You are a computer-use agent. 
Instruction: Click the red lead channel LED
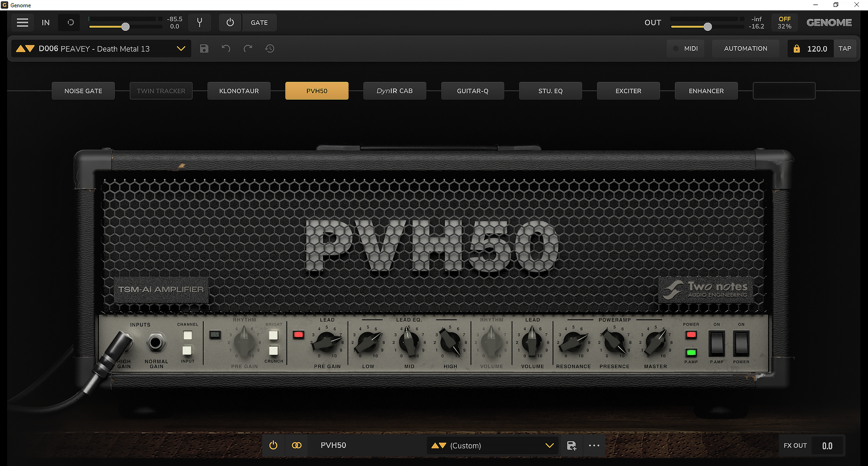[298, 335]
